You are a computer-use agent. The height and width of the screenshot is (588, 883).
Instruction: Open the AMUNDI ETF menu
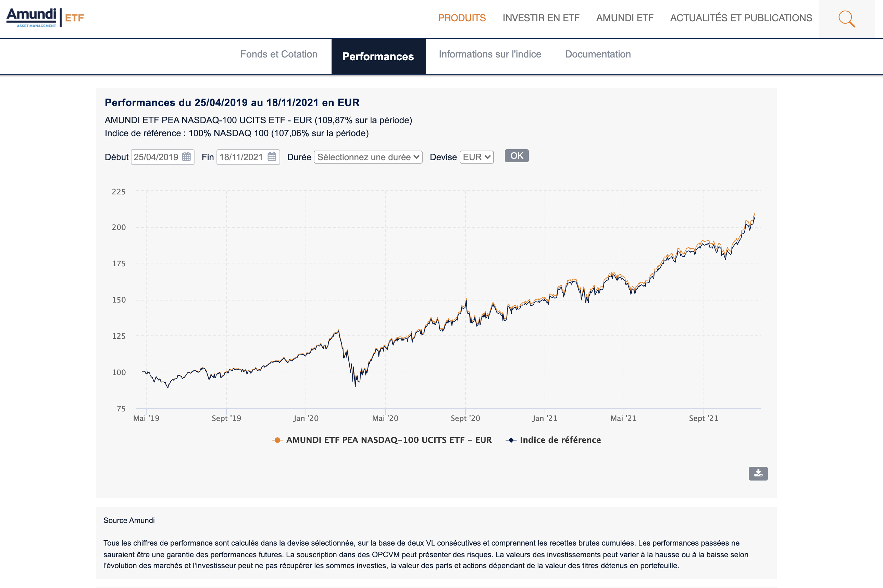[x=624, y=18]
